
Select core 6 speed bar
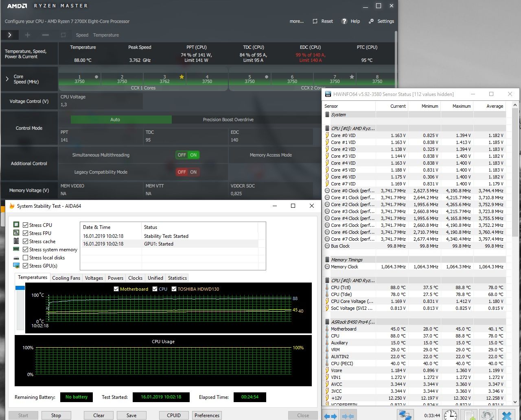[x=292, y=79]
